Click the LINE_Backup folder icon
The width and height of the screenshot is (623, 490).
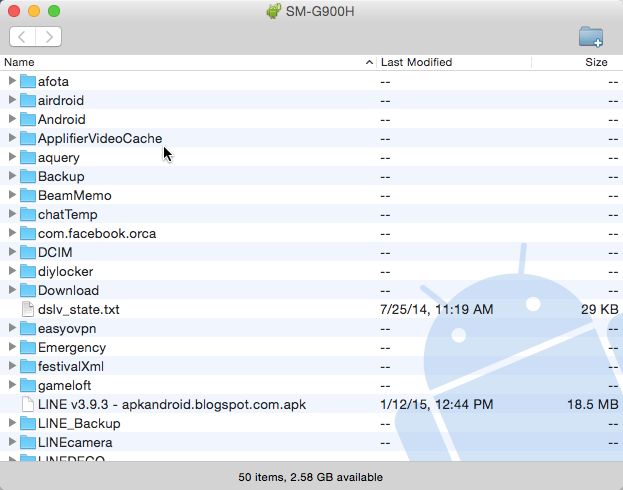pyautogui.click(x=28, y=423)
